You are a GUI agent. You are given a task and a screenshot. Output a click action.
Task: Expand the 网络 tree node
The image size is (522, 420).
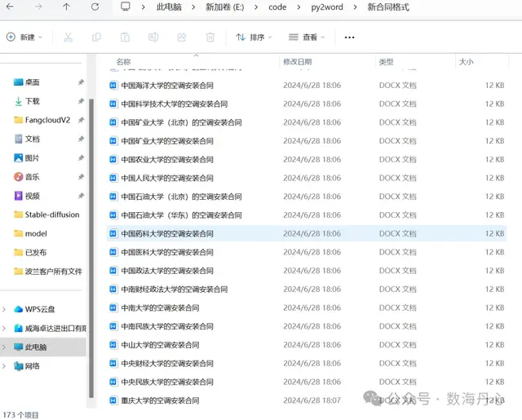(4, 366)
